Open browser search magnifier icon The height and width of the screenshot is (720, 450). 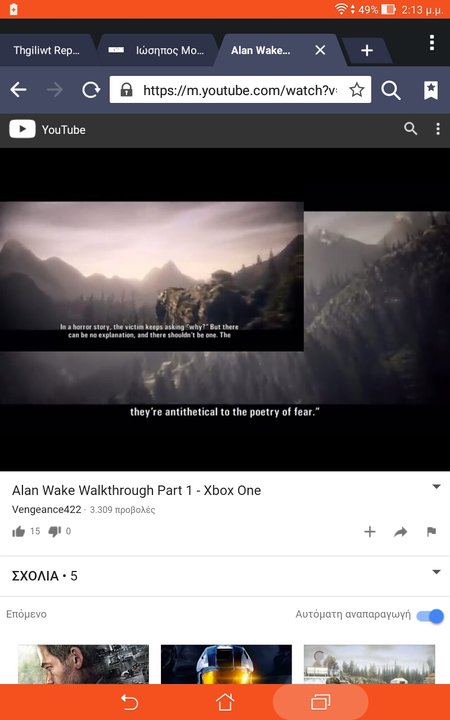pyautogui.click(x=391, y=90)
